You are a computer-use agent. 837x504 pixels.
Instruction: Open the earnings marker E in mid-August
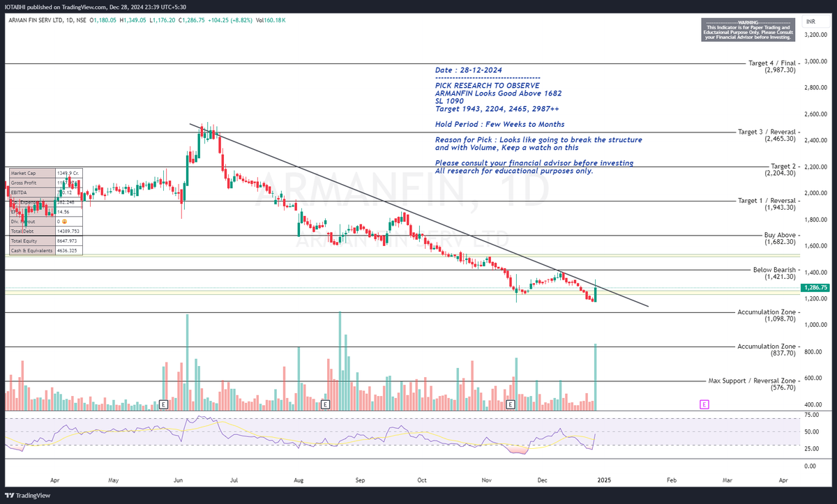pos(325,404)
